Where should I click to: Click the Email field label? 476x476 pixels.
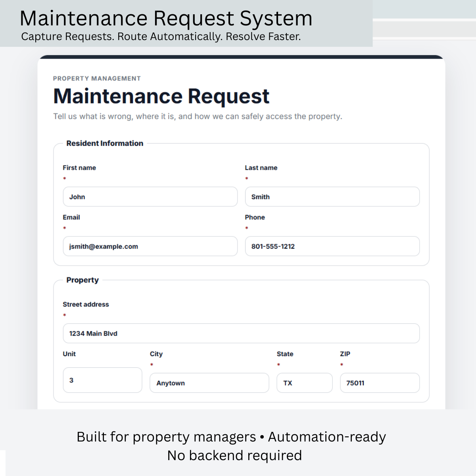(x=71, y=217)
